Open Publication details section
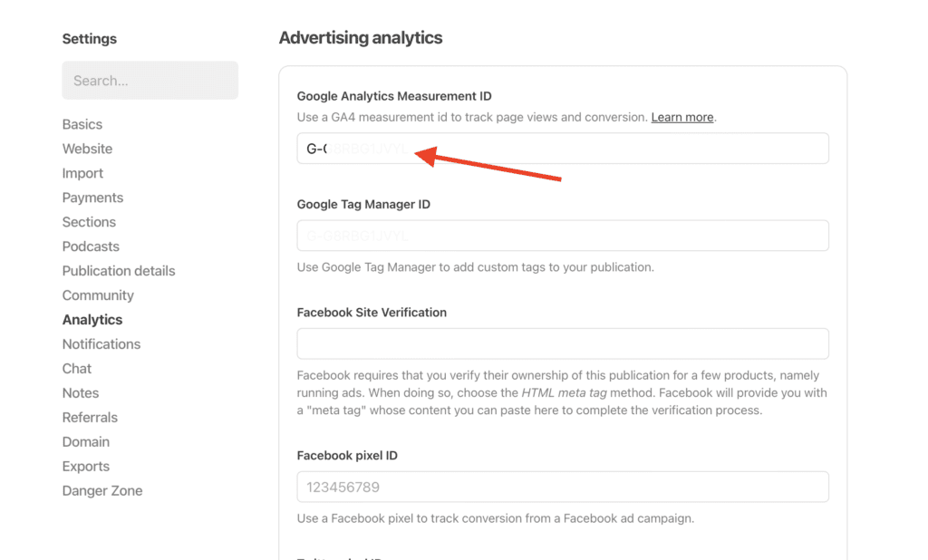Viewport: 928px width, 560px height. pyautogui.click(x=119, y=271)
